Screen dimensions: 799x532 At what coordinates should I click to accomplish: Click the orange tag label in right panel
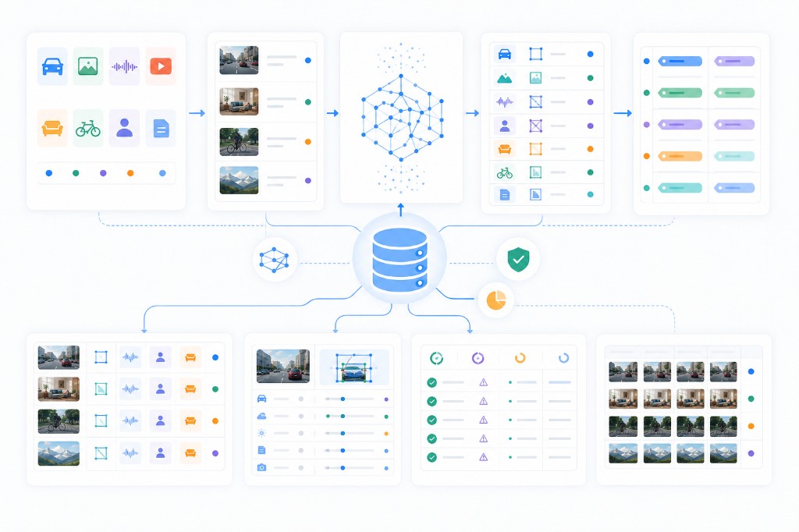point(680,156)
